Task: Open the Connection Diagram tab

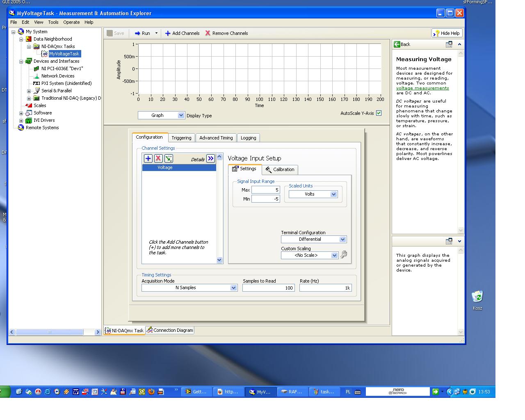Action: (x=169, y=330)
